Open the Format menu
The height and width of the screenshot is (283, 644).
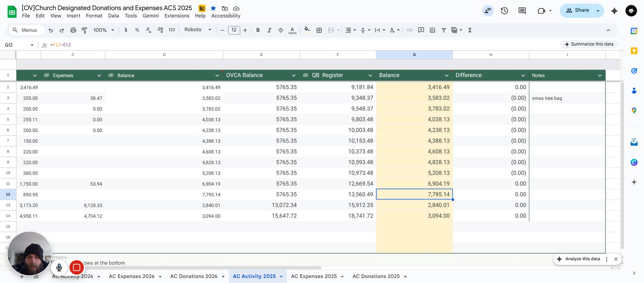(x=94, y=16)
